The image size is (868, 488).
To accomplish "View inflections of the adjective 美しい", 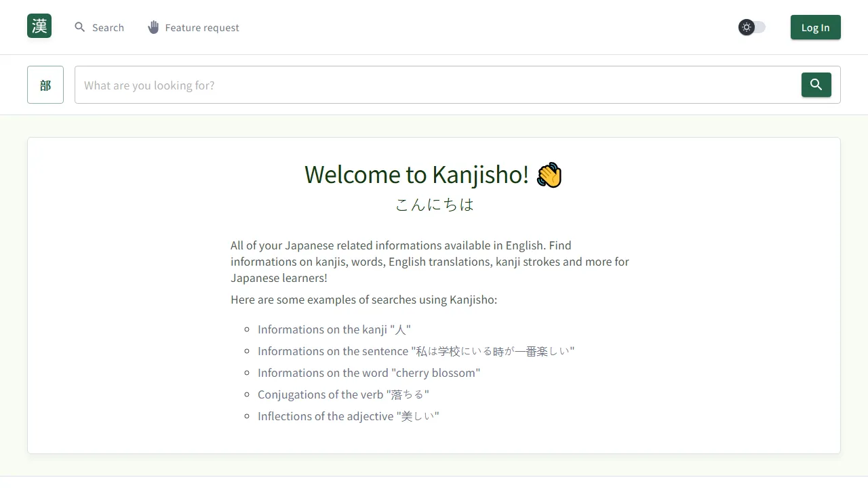I will click(348, 415).
